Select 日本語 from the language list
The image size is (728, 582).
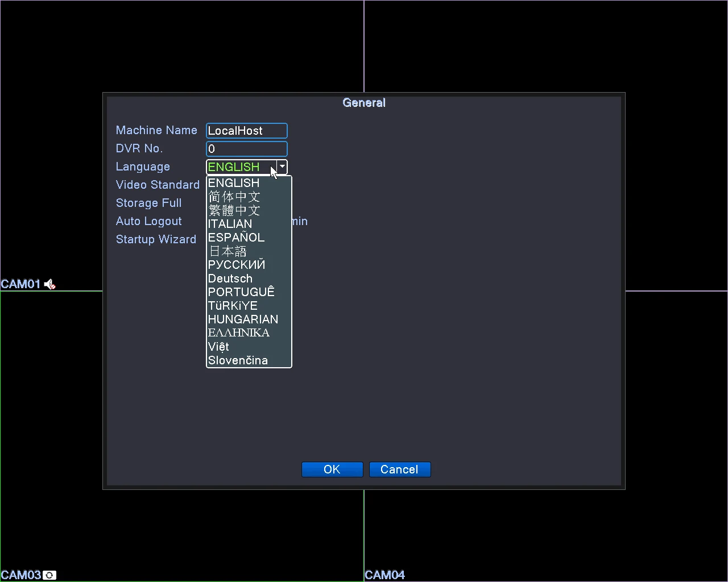click(x=249, y=251)
